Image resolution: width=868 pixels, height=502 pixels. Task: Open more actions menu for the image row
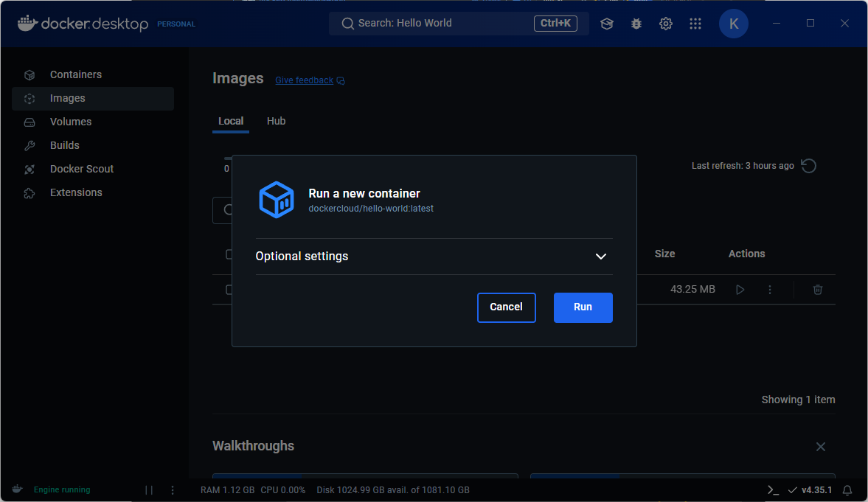click(x=769, y=290)
